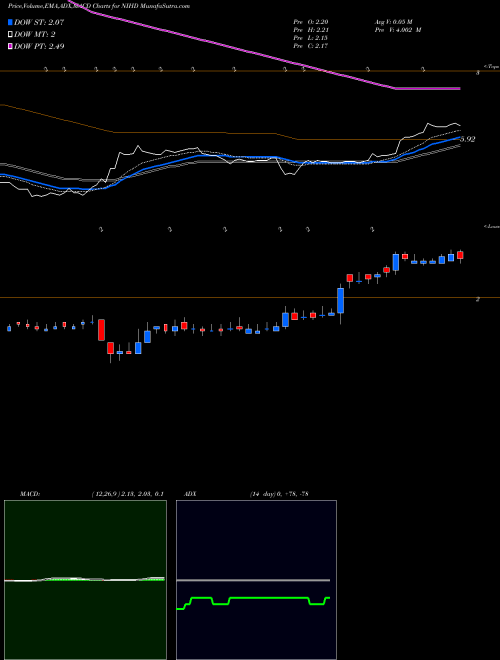
Task: Click the 'Pre O: 2.20' open value
Action: (311, 22)
